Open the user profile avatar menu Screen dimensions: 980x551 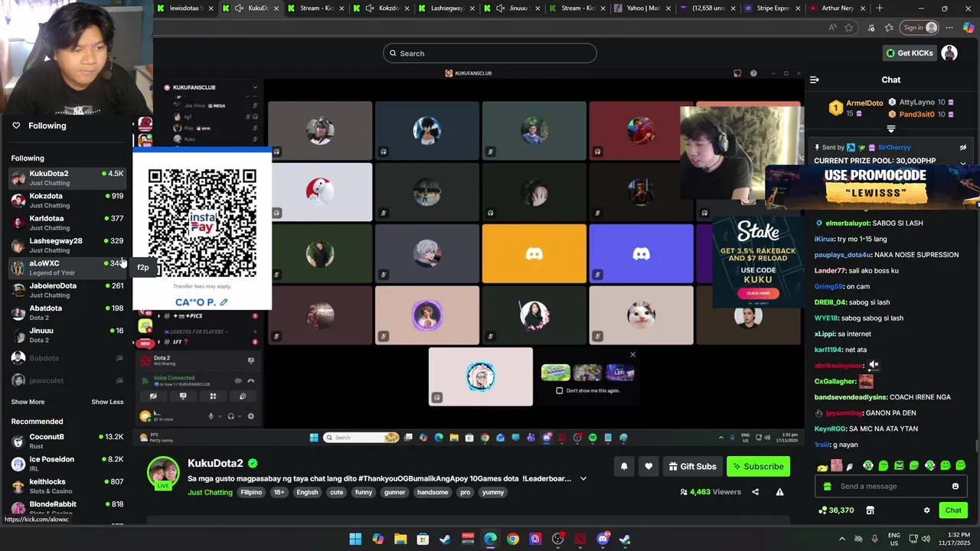tap(949, 53)
